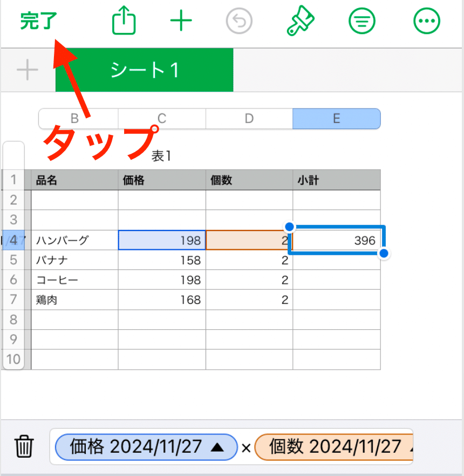Open the share/export icon
This screenshot has width=464, height=476.
124,21
